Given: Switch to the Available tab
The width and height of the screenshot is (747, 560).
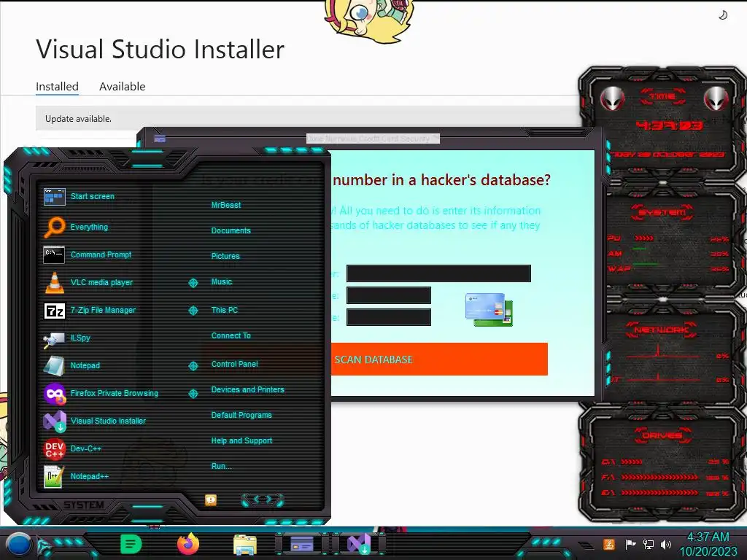Looking at the screenshot, I should (122, 87).
